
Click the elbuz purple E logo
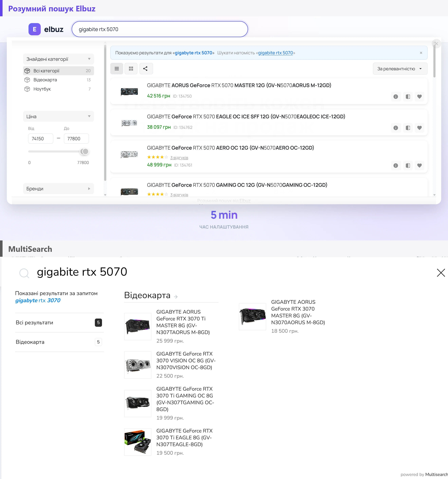(34, 29)
